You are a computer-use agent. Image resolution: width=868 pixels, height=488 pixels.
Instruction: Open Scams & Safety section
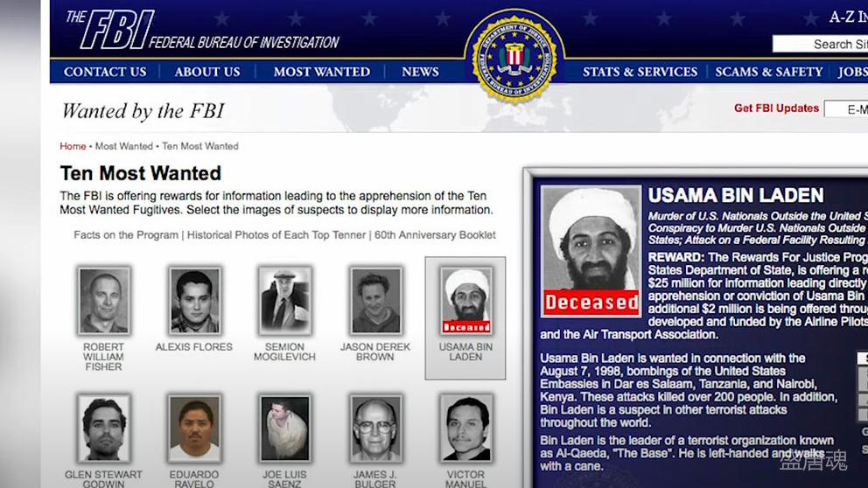coord(769,72)
